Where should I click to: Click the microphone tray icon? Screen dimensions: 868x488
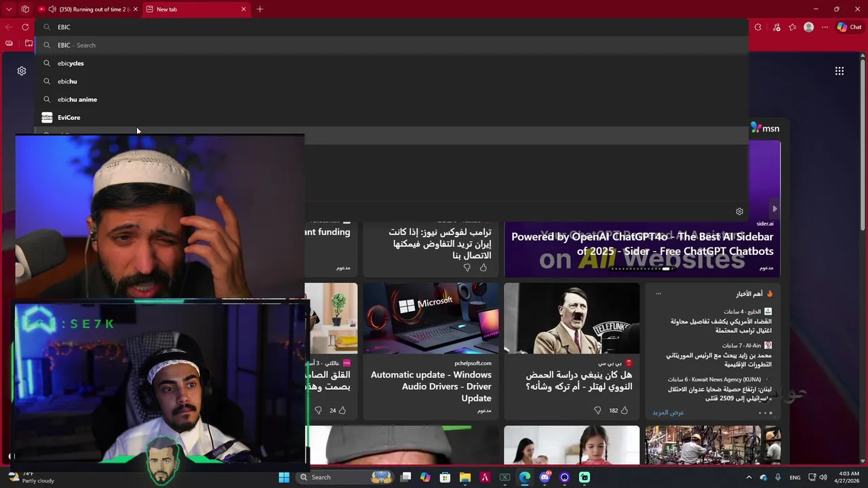point(778,477)
